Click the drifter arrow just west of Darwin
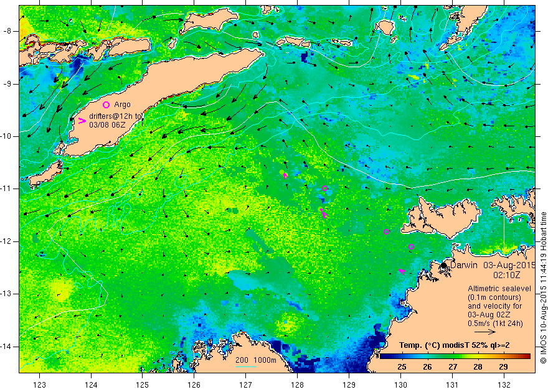 coord(402,271)
